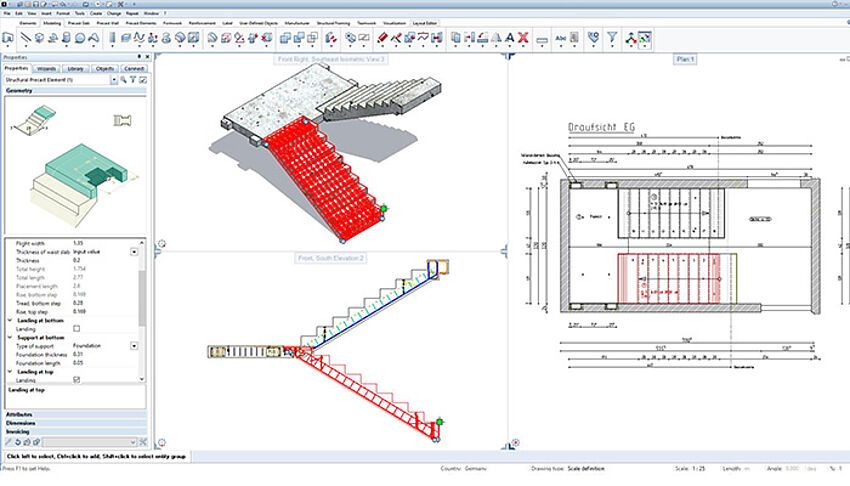This screenshot has width=850, height=486.
Task: Click the tree structure icon in toolbar
Action: 631,38
